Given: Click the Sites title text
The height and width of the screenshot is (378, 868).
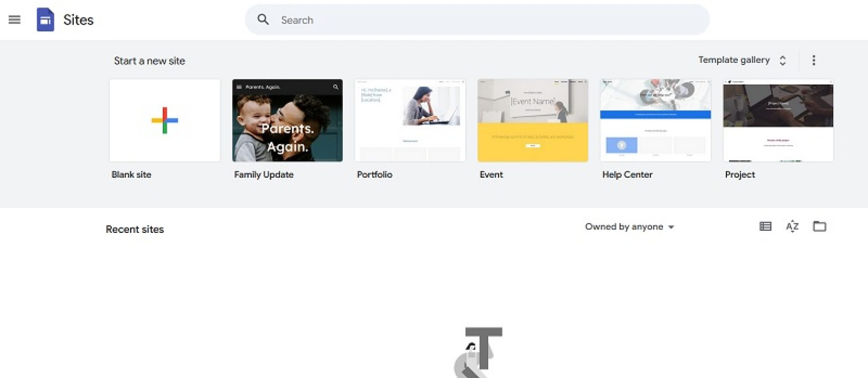Looking at the screenshot, I should click(78, 20).
